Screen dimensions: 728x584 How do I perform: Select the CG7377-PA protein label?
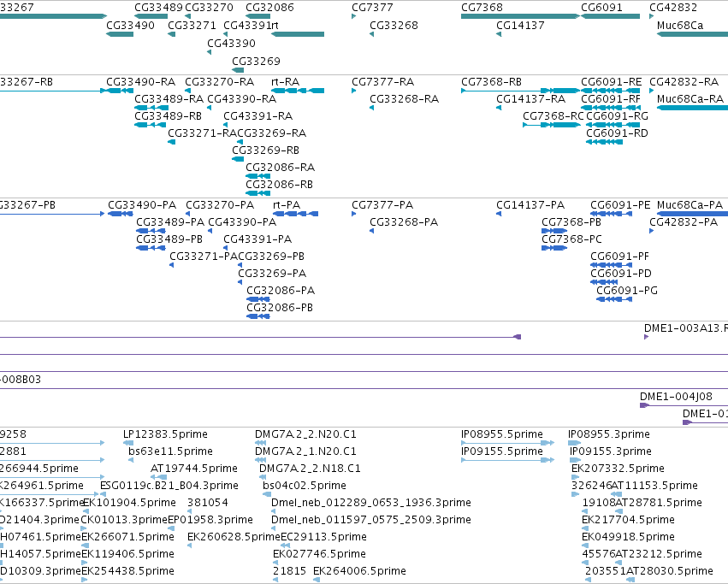382,205
